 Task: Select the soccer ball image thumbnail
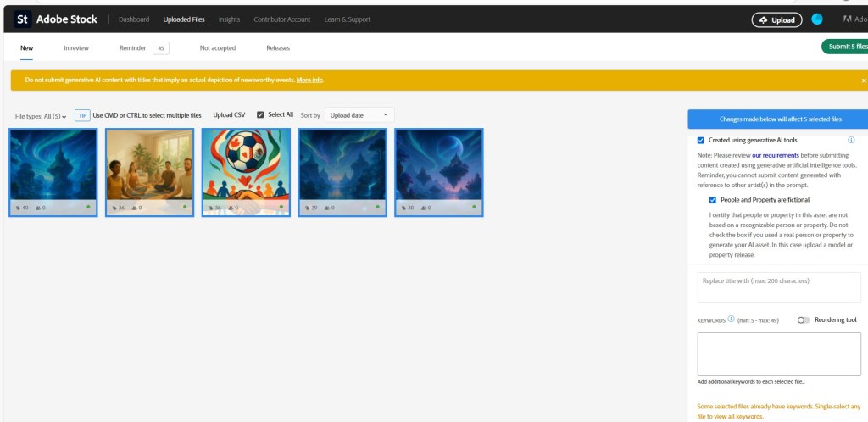[246, 172]
